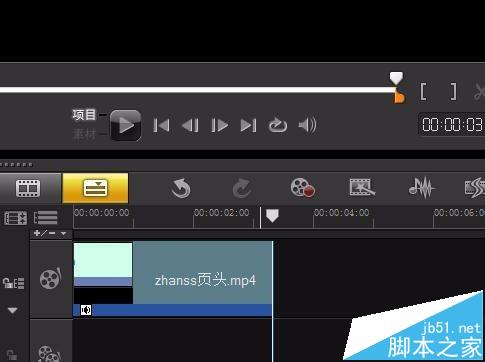Click ruler at 00:00:00:00

pyautogui.click(x=102, y=213)
